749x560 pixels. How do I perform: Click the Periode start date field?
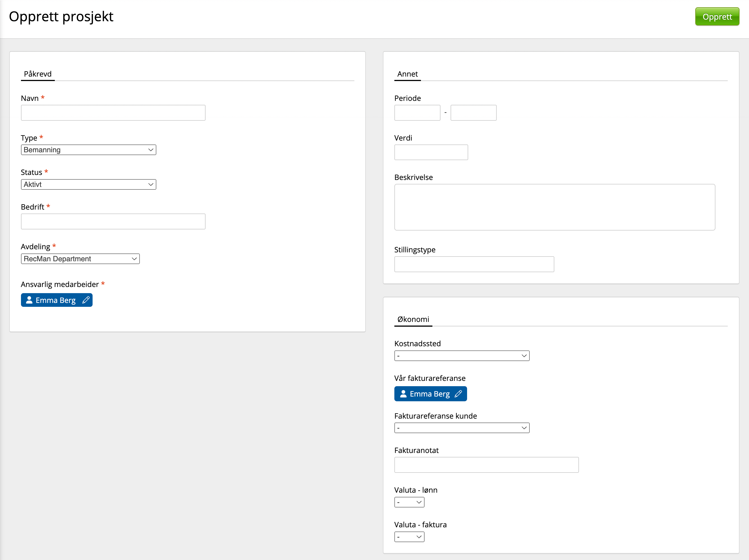coord(417,113)
